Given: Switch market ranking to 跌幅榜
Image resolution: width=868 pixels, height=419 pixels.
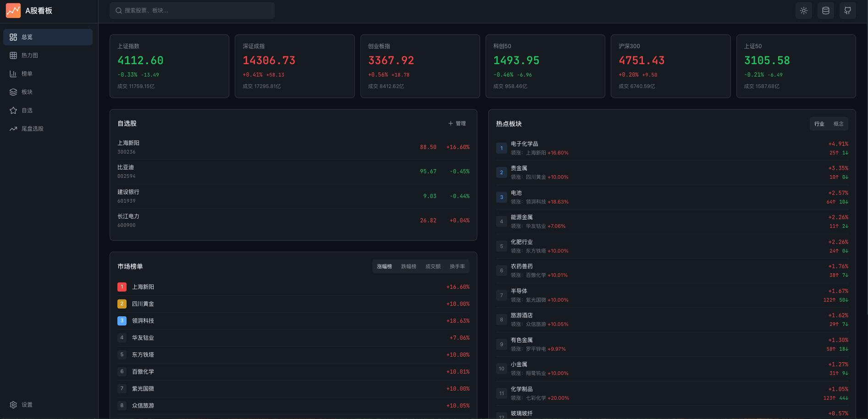Looking at the screenshot, I should coord(408,266).
